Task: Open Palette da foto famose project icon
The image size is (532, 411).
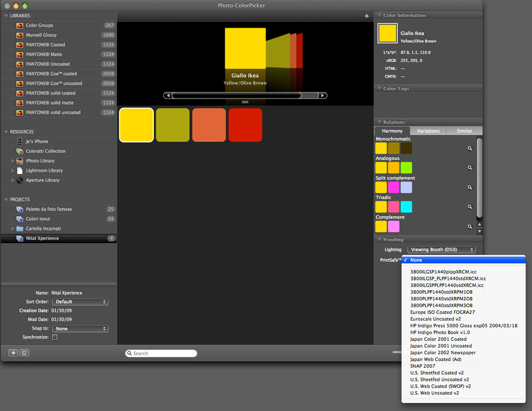Action: 20,209
